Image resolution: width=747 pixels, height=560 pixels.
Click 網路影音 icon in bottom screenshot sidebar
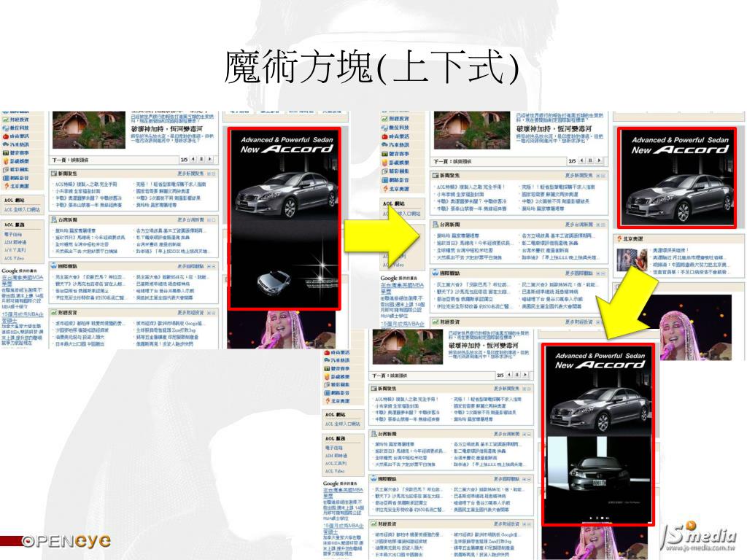pos(328,393)
